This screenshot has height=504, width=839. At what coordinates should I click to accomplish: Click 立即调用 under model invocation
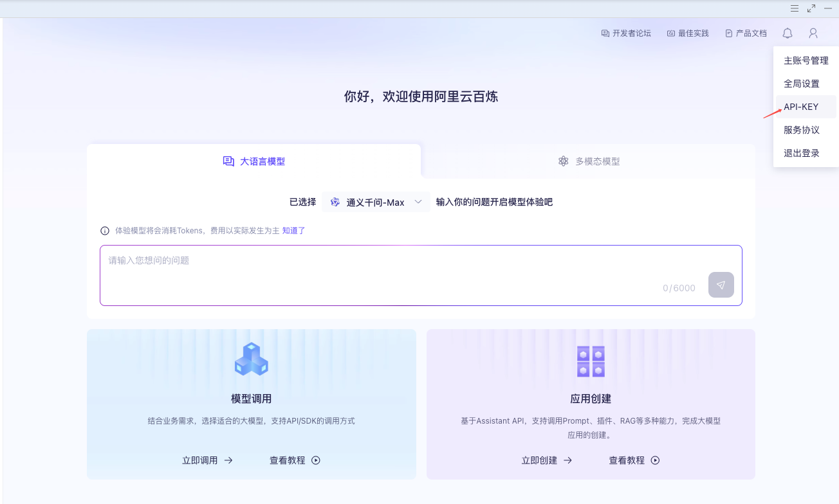(x=207, y=460)
